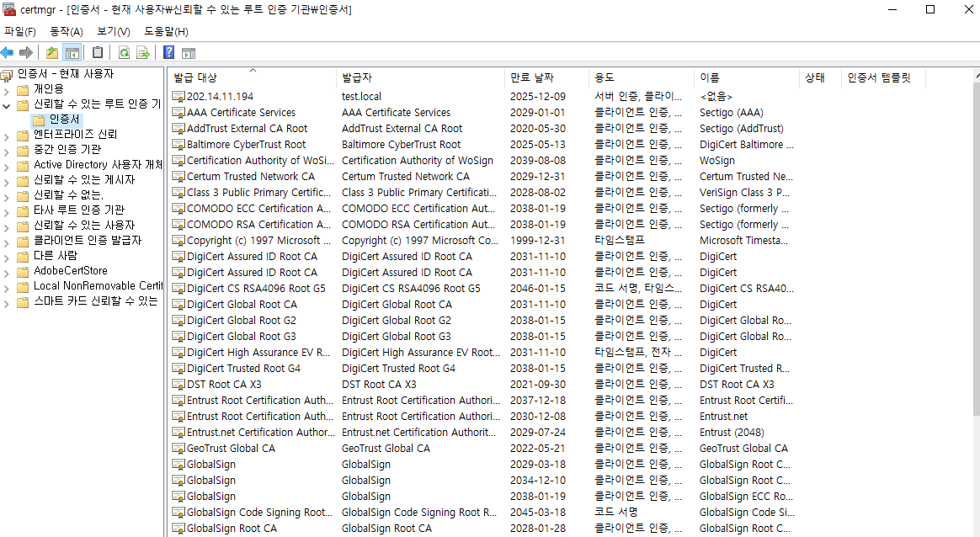Expand the Active Directory 사용자 개체 node
Screen dimensions: 980x537
click(x=6, y=166)
